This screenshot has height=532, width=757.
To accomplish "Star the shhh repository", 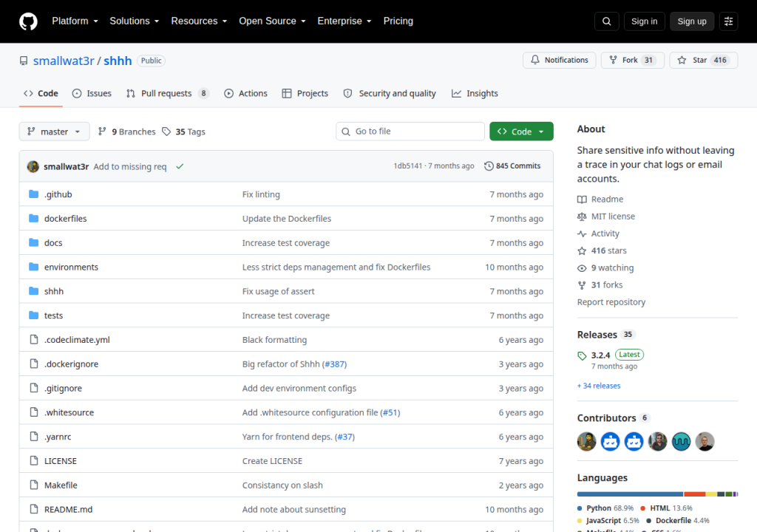I will pyautogui.click(x=704, y=60).
